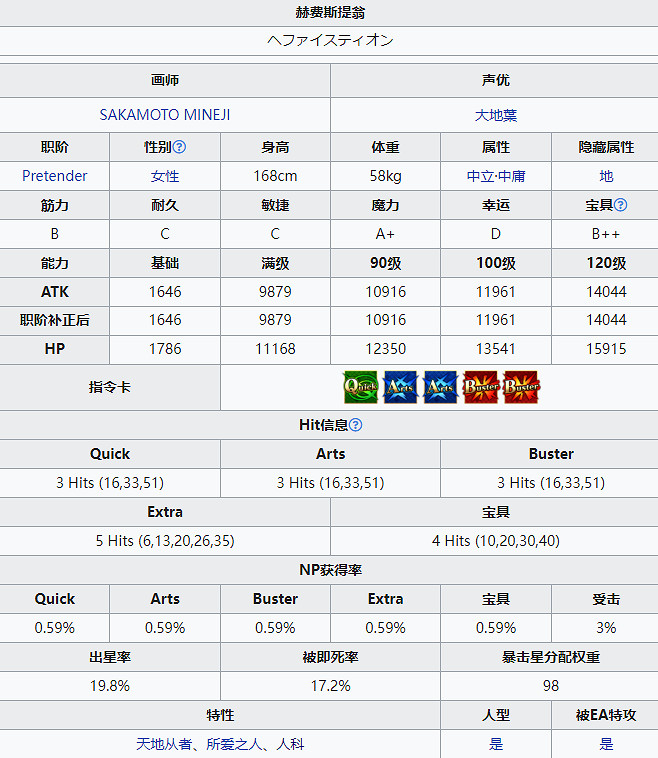Screen dimensions: 658x758
Task: Open the help icon beside 宝具 rank header
Action: point(620,205)
